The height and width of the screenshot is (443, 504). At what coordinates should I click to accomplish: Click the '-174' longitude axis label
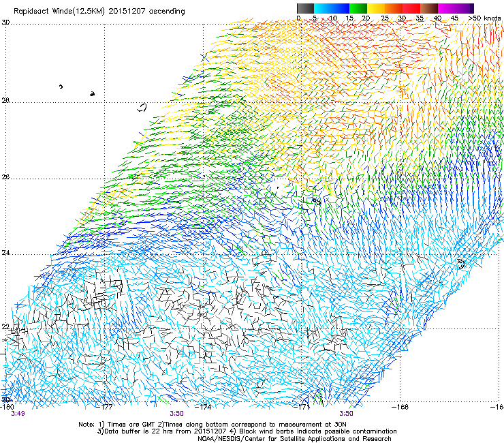(204, 407)
